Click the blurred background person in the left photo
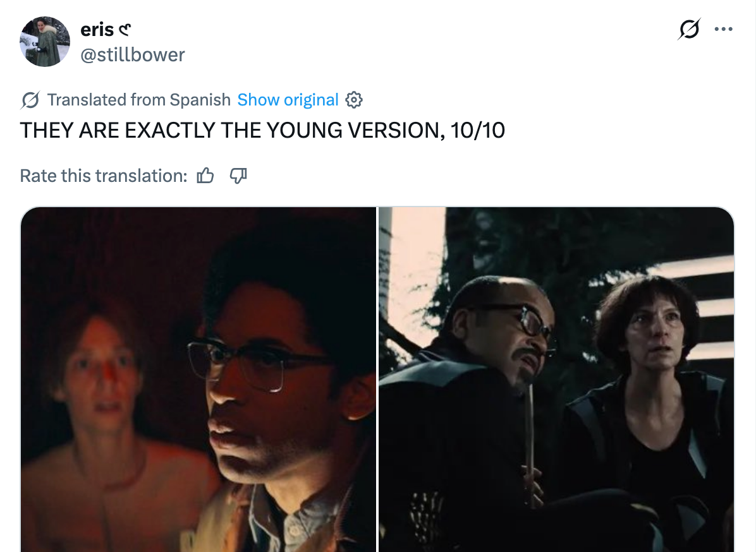This screenshot has width=756, height=552. click(x=106, y=414)
